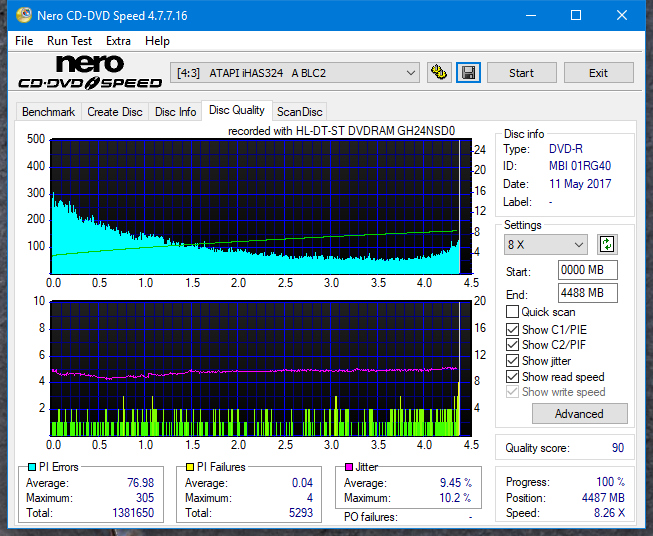Viewport: 653px width, 536px height.
Task: Enable the Quick scan checkbox
Action: tap(512, 312)
